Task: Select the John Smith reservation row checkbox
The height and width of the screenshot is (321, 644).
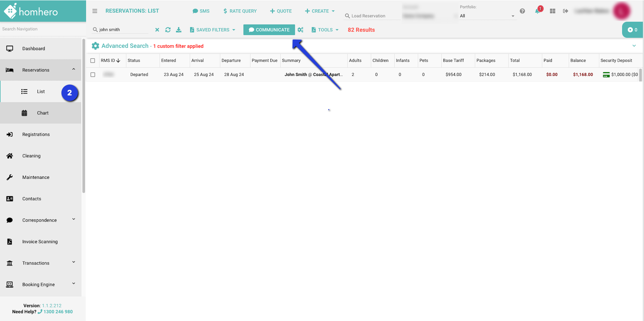Action: [x=93, y=75]
